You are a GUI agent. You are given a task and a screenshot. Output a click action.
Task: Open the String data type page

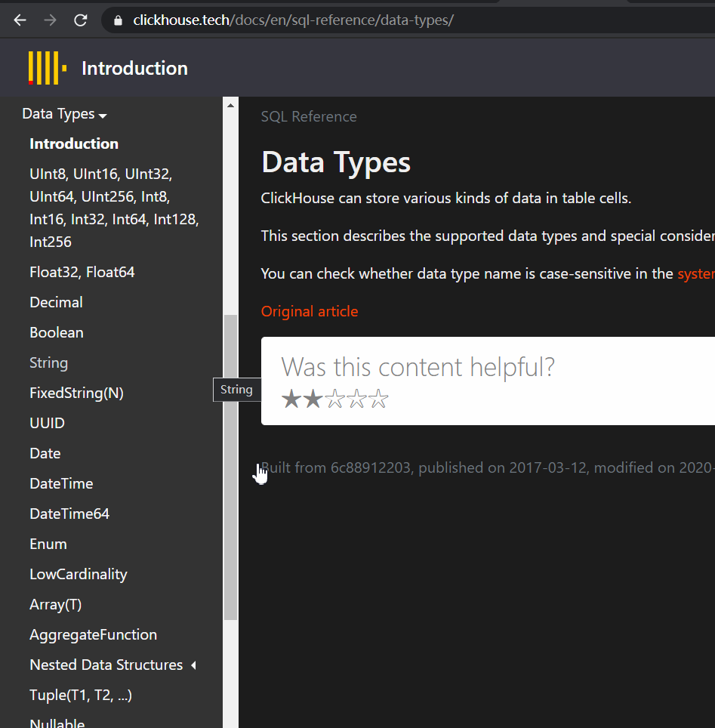click(x=48, y=363)
